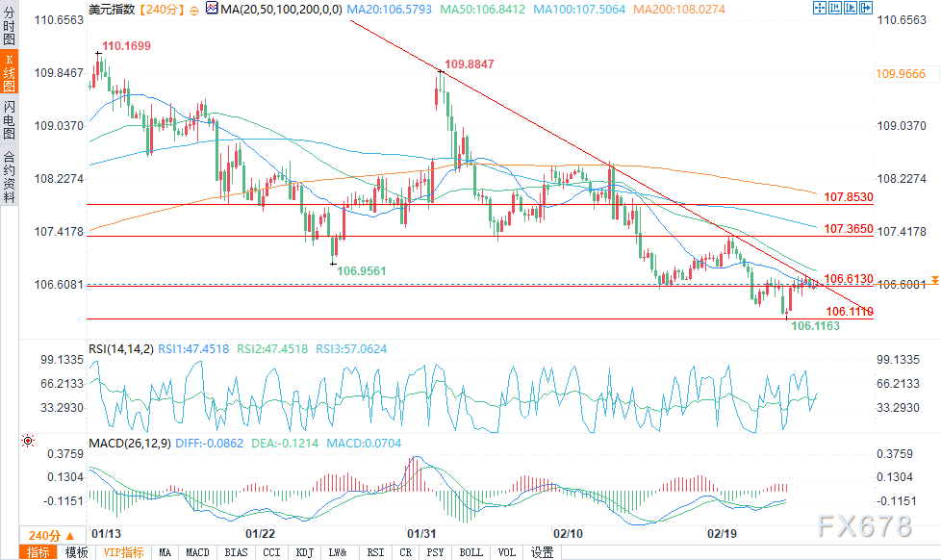Toggle the KDJ indicator button
Viewport: 941px width, 560px height.
304,552
